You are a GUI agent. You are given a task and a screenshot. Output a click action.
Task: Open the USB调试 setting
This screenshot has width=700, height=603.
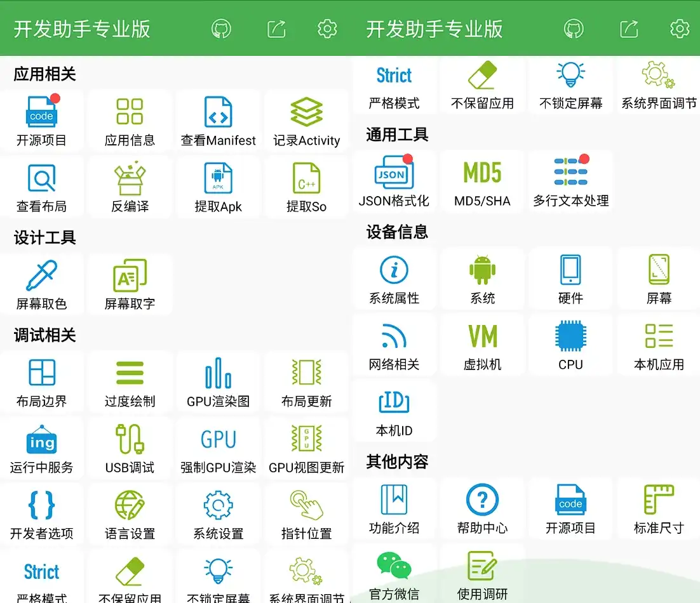[130, 448]
